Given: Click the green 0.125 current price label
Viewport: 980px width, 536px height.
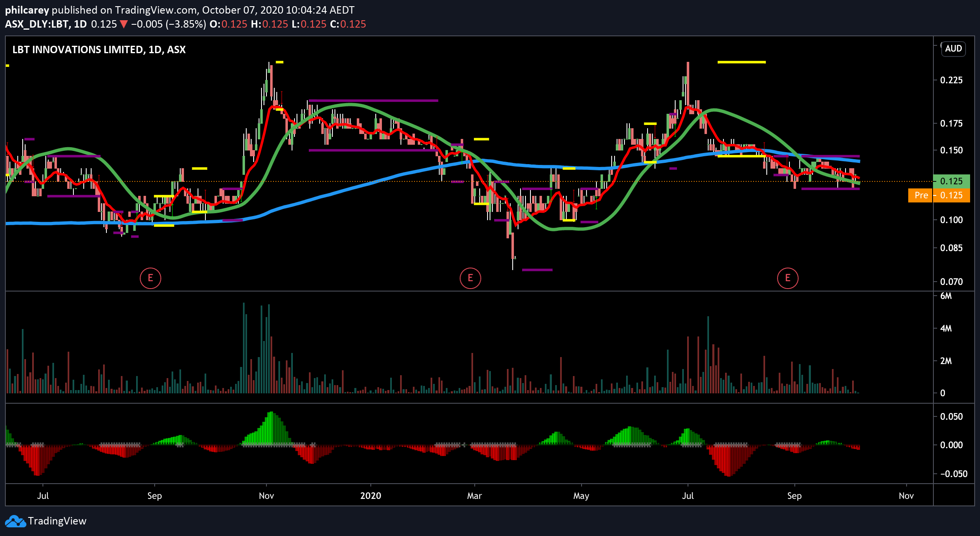Looking at the screenshot, I should [951, 181].
